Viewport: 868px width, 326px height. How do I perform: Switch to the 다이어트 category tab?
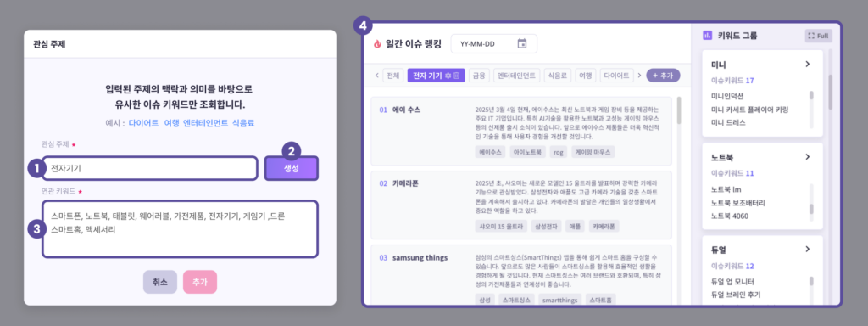[617, 76]
